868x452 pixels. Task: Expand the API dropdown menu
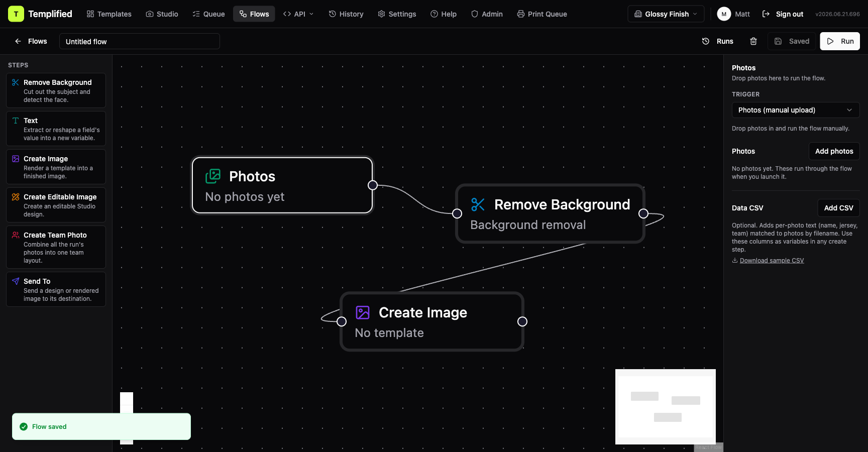(298, 14)
